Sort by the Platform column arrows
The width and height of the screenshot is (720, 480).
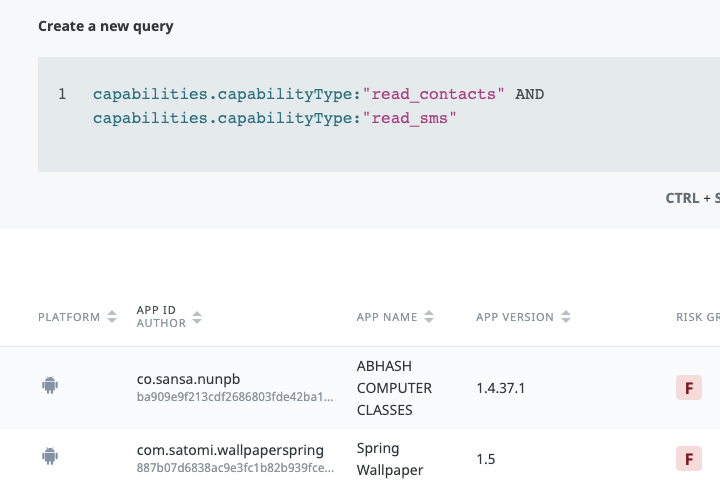pos(112,317)
